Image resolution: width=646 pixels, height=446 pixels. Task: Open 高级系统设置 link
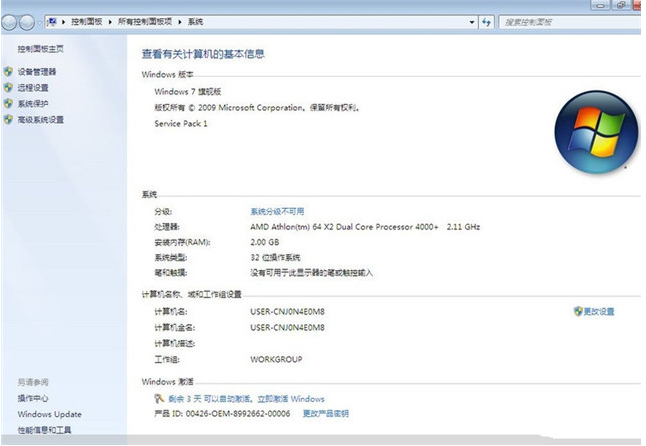coord(40,120)
